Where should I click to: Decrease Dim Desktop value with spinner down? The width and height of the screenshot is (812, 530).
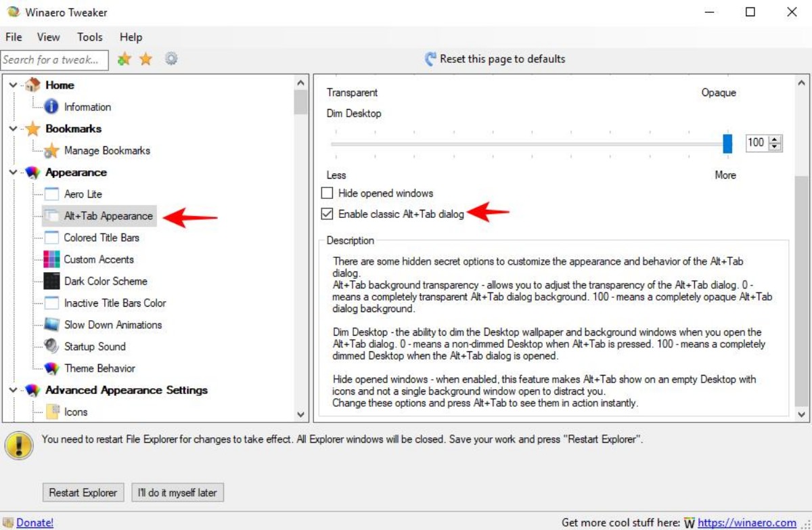(x=775, y=146)
